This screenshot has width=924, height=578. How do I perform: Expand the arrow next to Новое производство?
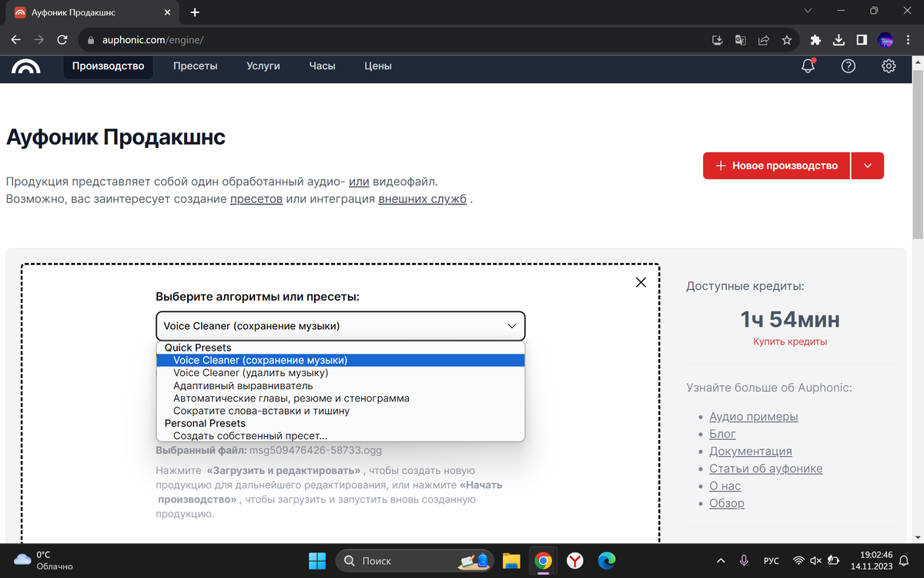tap(868, 166)
